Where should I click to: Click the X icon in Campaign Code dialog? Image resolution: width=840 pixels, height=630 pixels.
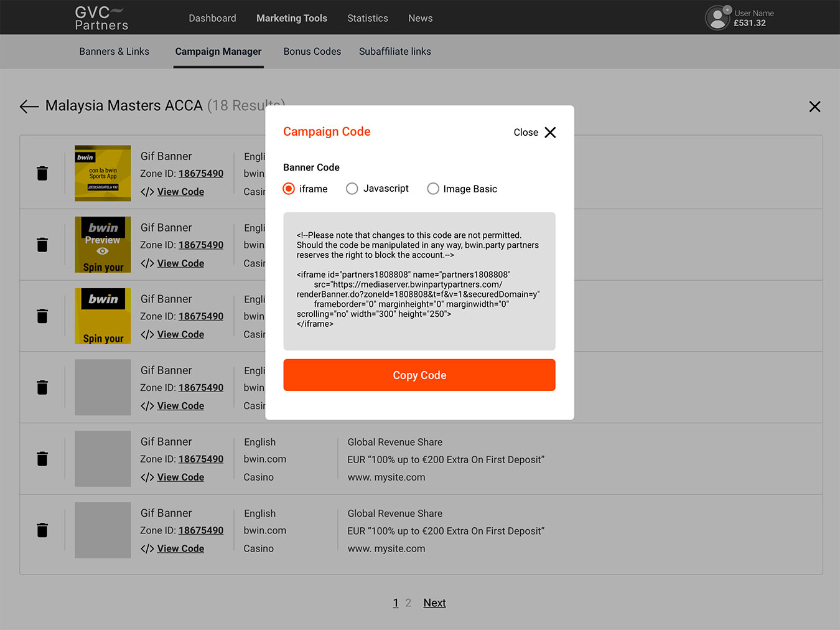550,133
